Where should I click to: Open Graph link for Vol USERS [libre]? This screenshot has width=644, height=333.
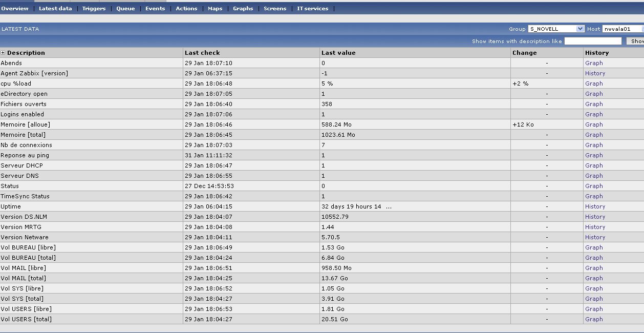click(x=594, y=309)
